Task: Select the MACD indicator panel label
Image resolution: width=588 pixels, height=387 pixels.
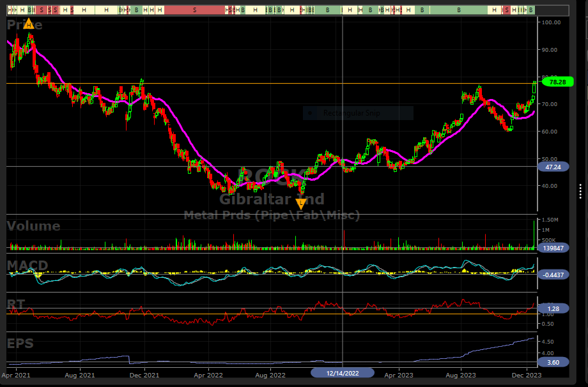Action: (x=27, y=265)
